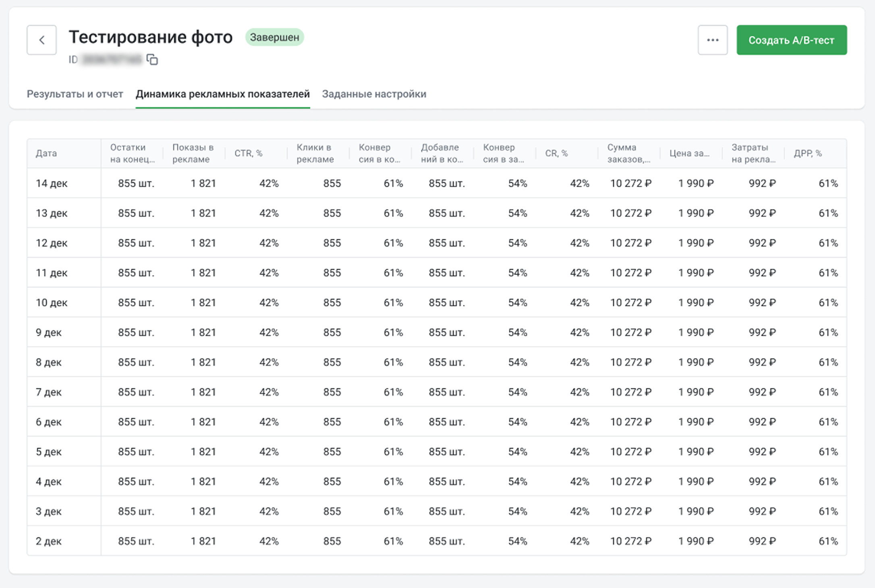Open the Заданные настройки tab
The image size is (875, 588).
point(374,94)
